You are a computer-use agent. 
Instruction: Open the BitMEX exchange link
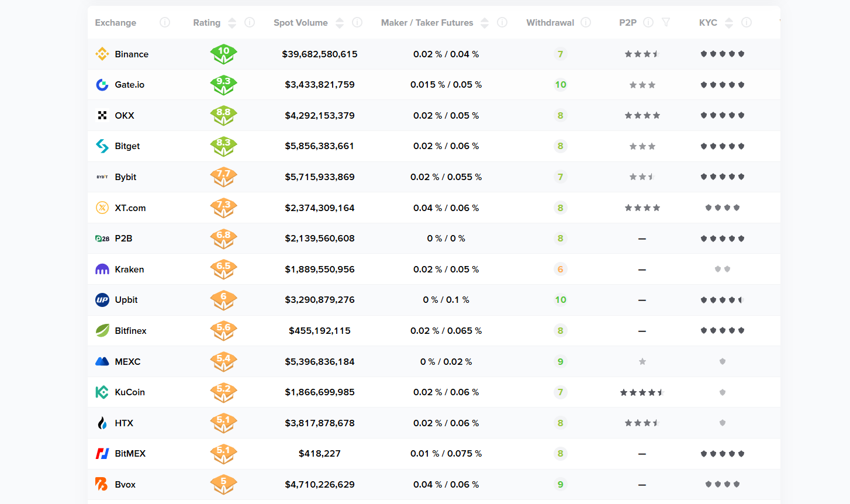pos(130,454)
